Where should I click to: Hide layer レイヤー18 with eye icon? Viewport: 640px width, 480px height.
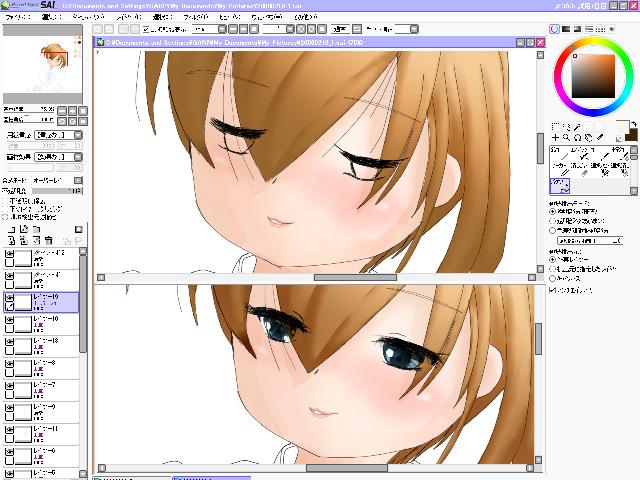[x=9, y=341]
